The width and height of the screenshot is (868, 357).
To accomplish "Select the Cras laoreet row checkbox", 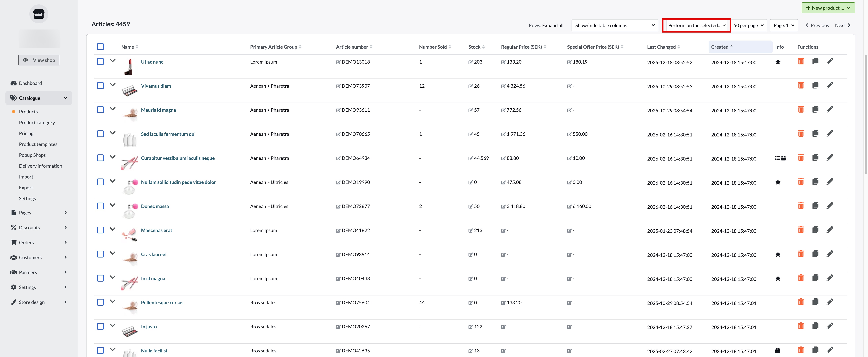I will point(100,254).
